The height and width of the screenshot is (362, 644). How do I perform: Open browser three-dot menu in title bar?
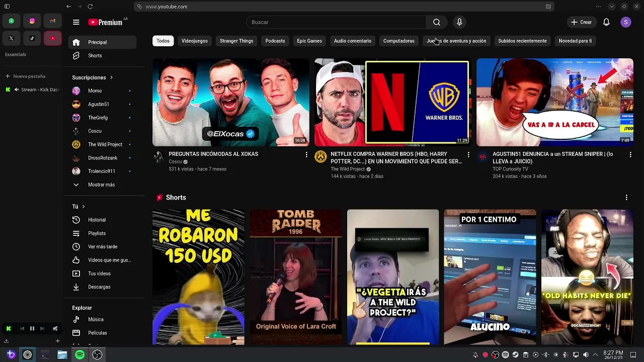(598, 7)
